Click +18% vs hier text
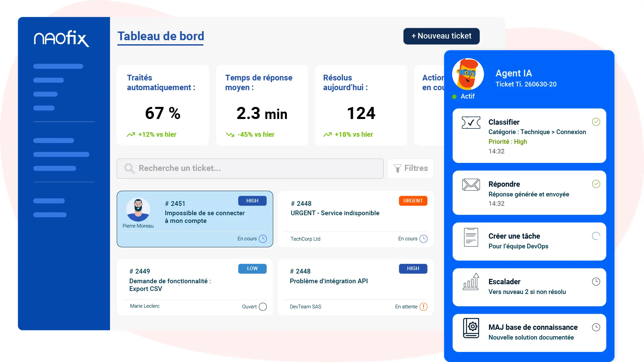644x362 pixels. pyautogui.click(x=354, y=135)
